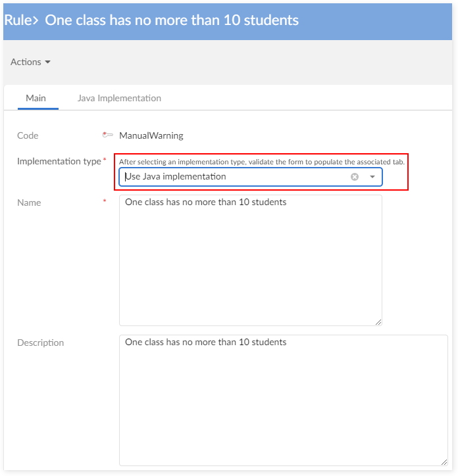
Task: Click the rule title in the header
Action: [172, 20]
